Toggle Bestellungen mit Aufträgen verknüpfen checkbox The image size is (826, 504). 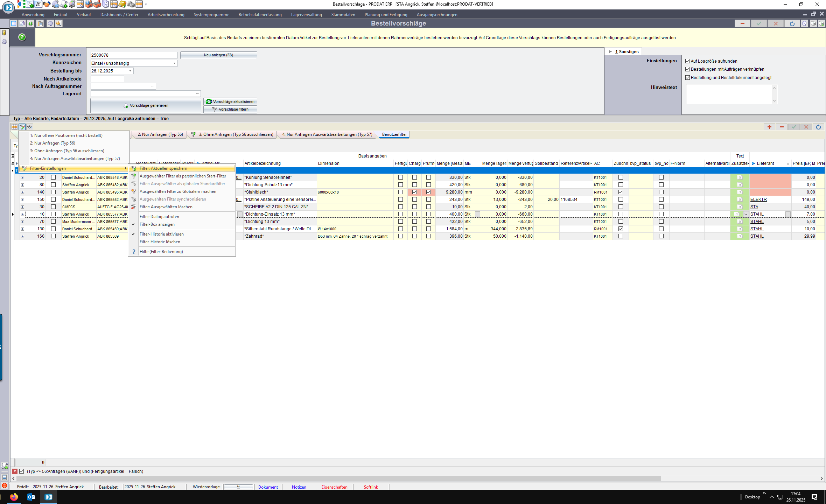(687, 69)
